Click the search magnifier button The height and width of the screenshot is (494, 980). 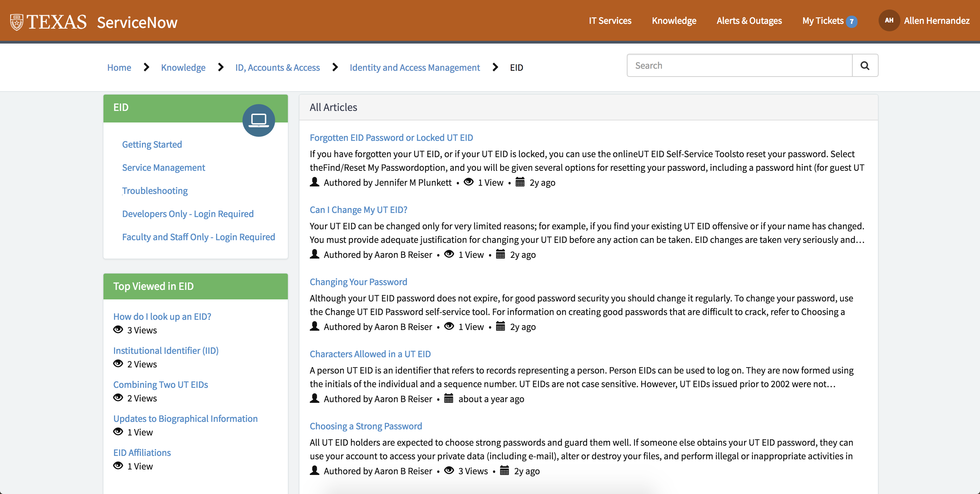(865, 65)
